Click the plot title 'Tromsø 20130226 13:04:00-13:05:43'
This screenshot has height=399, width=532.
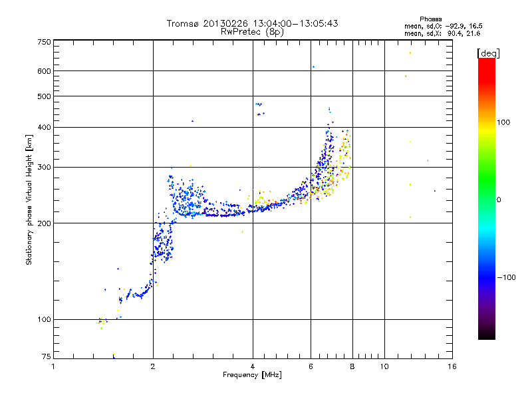[x=252, y=23]
